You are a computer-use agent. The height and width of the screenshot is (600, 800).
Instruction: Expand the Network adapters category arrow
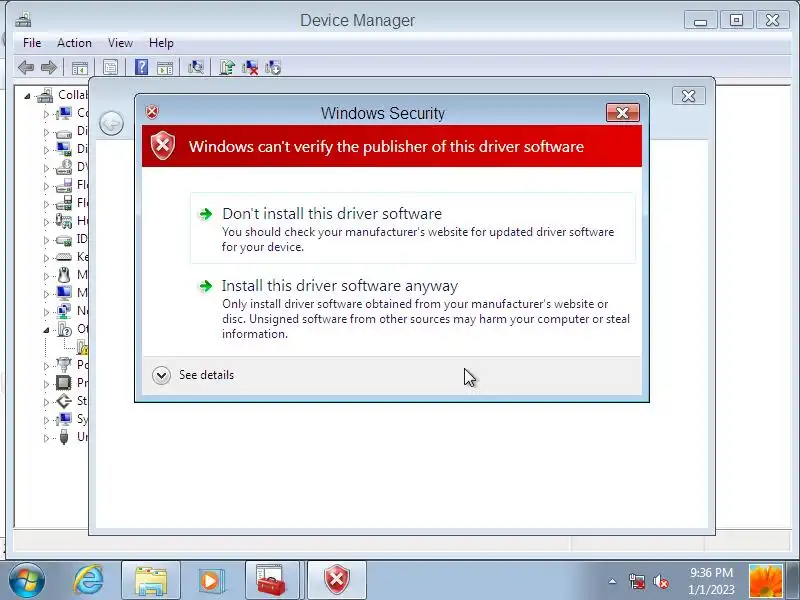pyautogui.click(x=46, y=312)
